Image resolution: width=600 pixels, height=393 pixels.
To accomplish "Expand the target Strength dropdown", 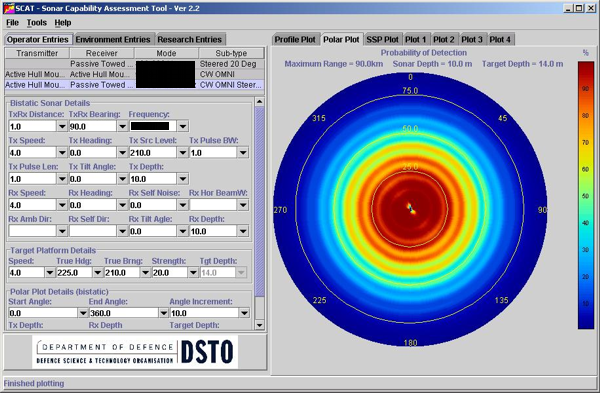I will (193, 272).
